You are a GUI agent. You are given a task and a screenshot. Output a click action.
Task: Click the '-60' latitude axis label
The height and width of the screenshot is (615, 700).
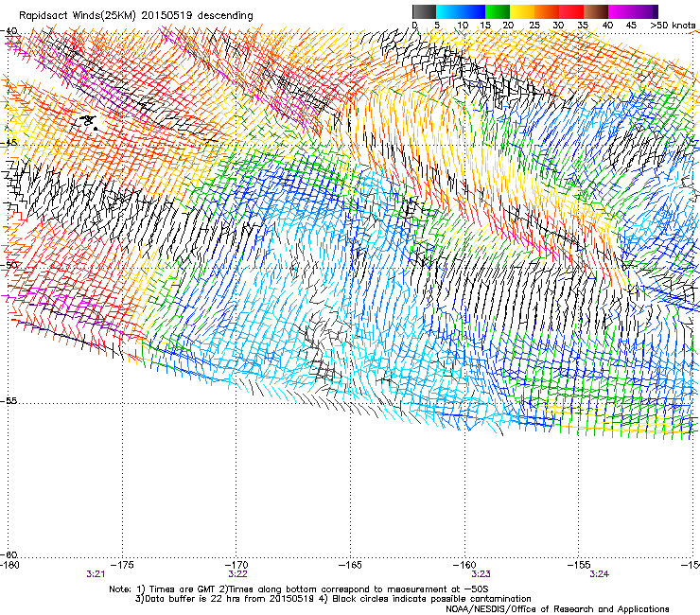click(9, 554)
